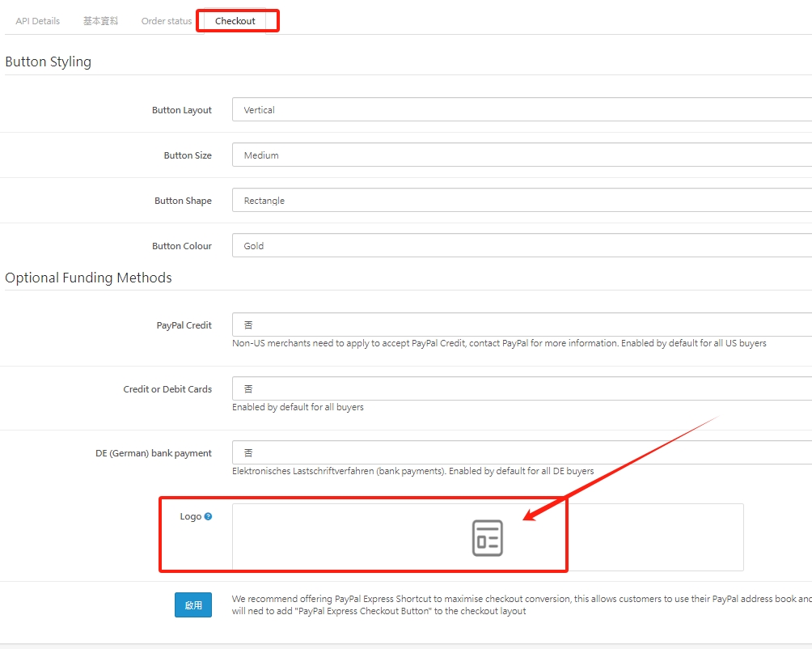812x649 pixels.
Task: Open the Credit or Debit Cards dropdown
Action: (x=522, y=388)
